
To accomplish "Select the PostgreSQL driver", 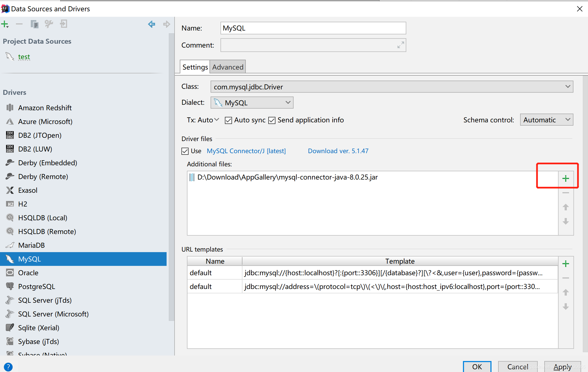I will point(83,286).
